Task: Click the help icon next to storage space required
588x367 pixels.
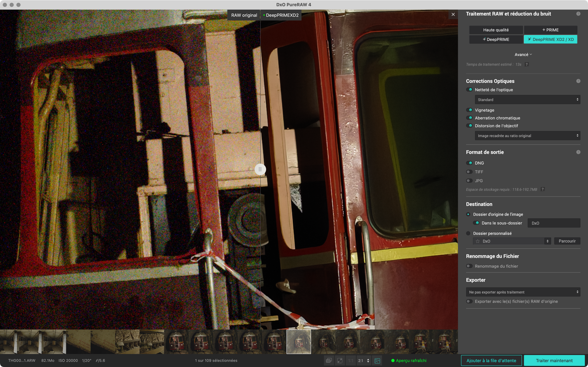Action: (542, 189)
